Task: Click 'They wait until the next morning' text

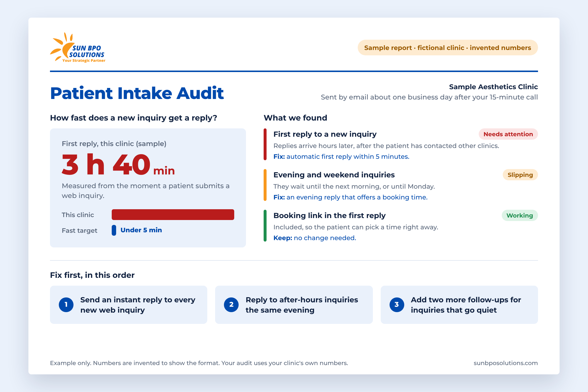Action: 354,186
